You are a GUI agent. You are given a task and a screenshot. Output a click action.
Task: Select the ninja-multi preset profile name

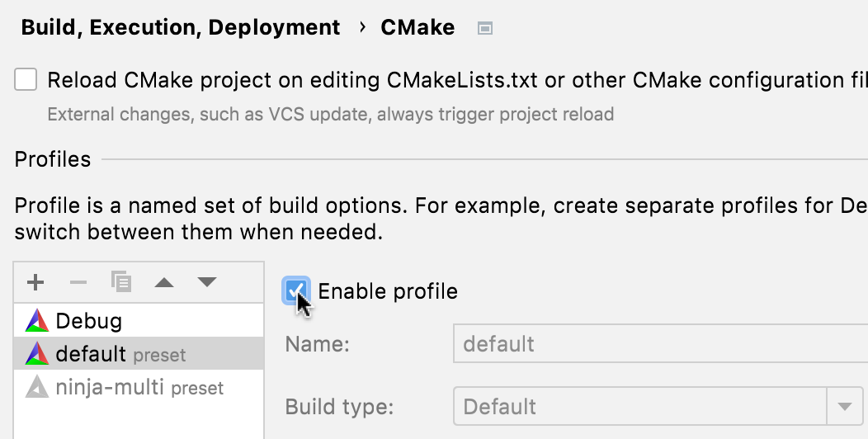[x=111, y=387]
